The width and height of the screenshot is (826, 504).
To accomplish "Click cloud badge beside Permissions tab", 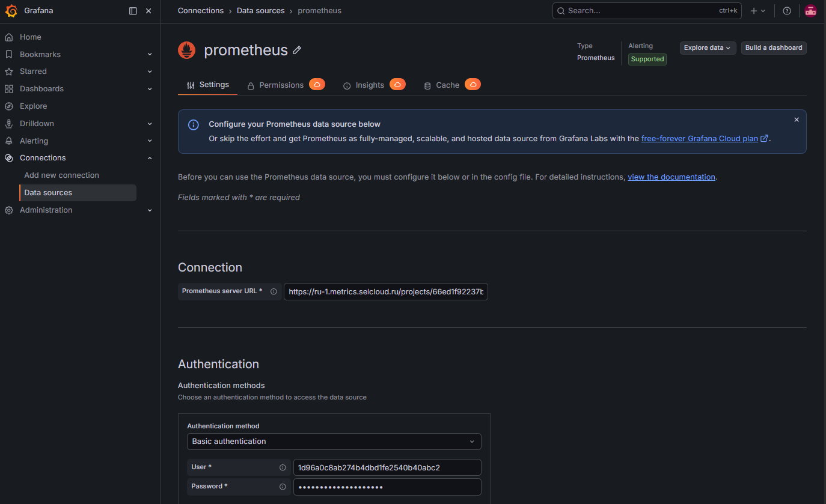I will (317, 84).
